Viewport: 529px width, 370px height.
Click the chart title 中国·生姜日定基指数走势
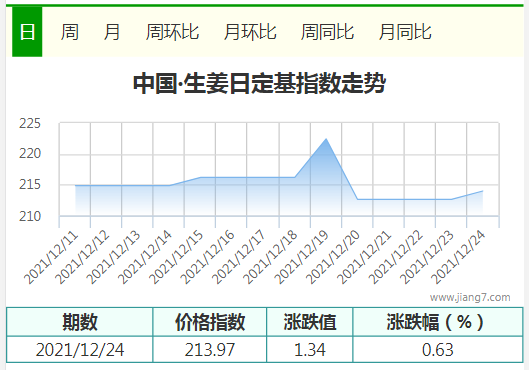click(259, 83)
